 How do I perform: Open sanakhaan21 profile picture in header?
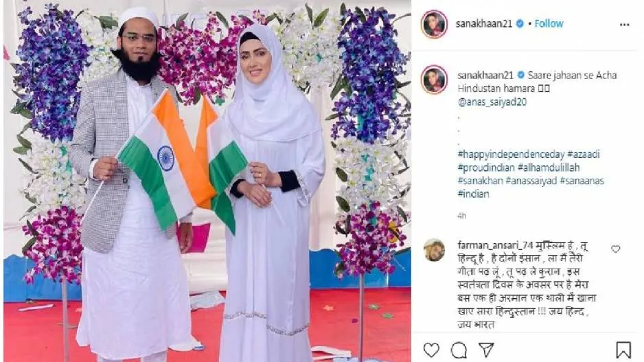coord(434,24)
